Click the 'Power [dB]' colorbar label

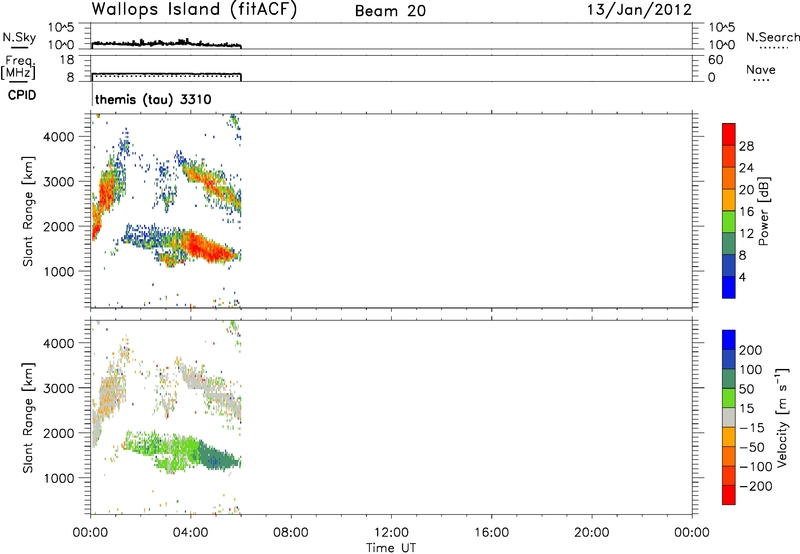tap(763, 211)
